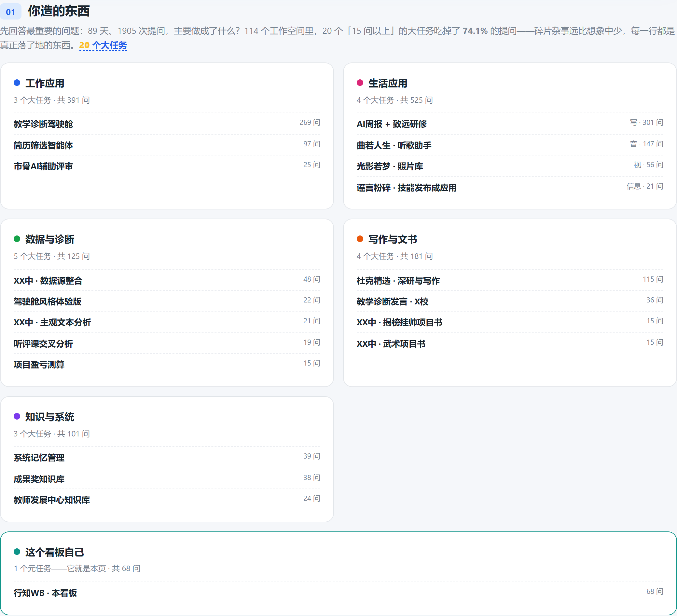Select the '驾驶舱风格体验版' row
This screenshot has width=677, height=616.
point(167,301)
